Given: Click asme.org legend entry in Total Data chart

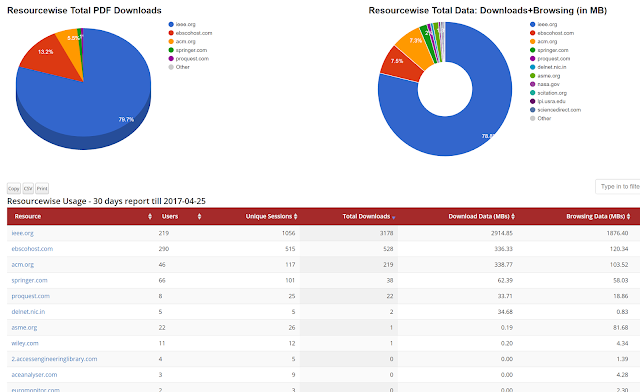Looking at the screenshot, I should pos(545,76).
